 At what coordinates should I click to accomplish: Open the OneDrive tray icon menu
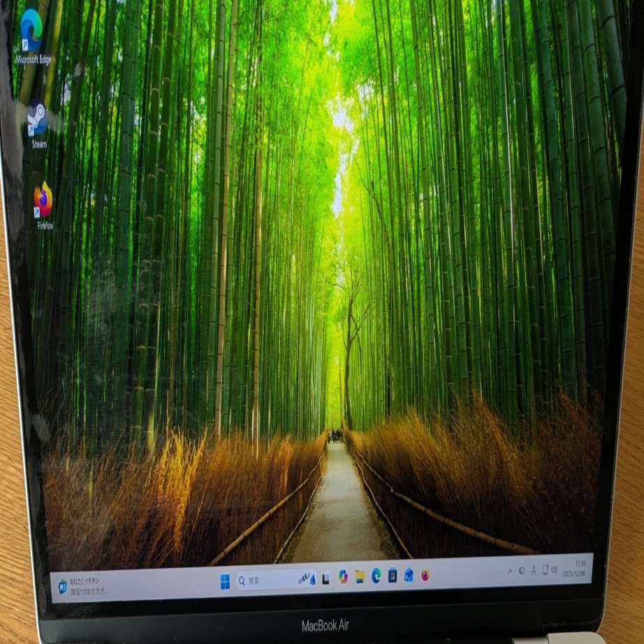coord(522,570)
